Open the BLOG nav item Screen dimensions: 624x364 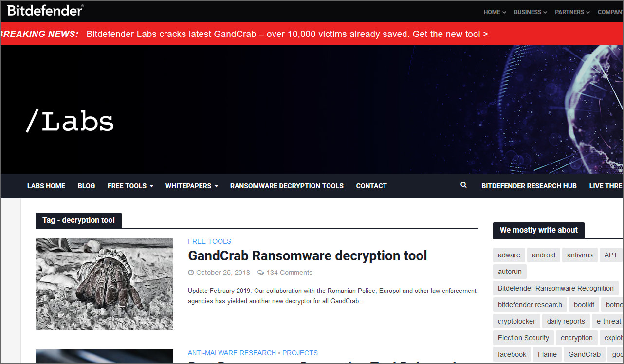[x=86, y=186]
